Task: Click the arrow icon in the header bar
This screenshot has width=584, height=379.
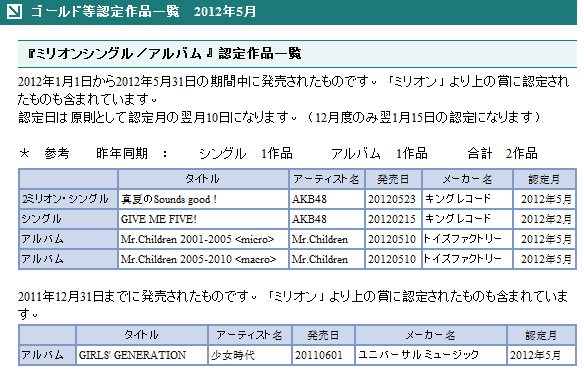Action: pos(14,11)
